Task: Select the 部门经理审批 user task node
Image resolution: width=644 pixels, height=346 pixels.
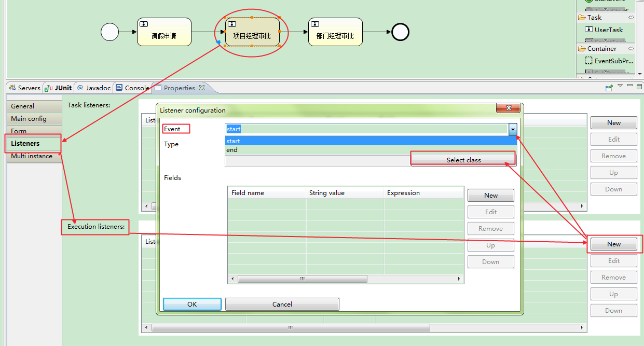Action: (335, 32)
